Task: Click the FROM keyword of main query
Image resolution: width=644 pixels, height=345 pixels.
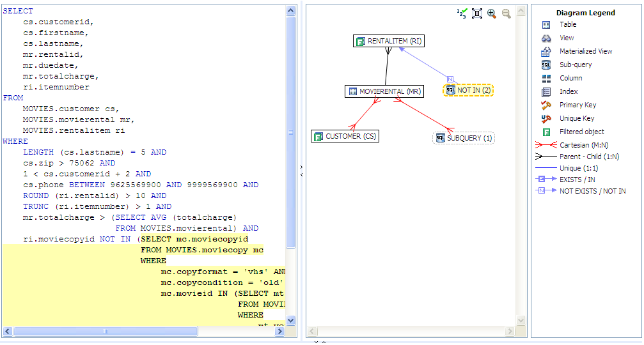Action: (13, 98)
